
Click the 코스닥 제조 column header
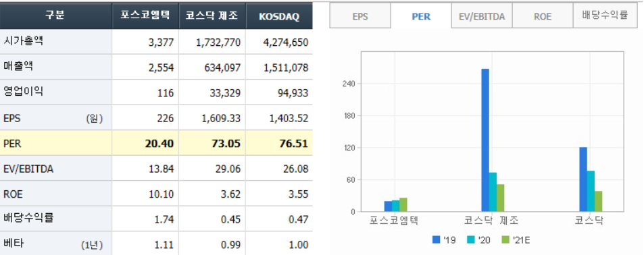212,16
